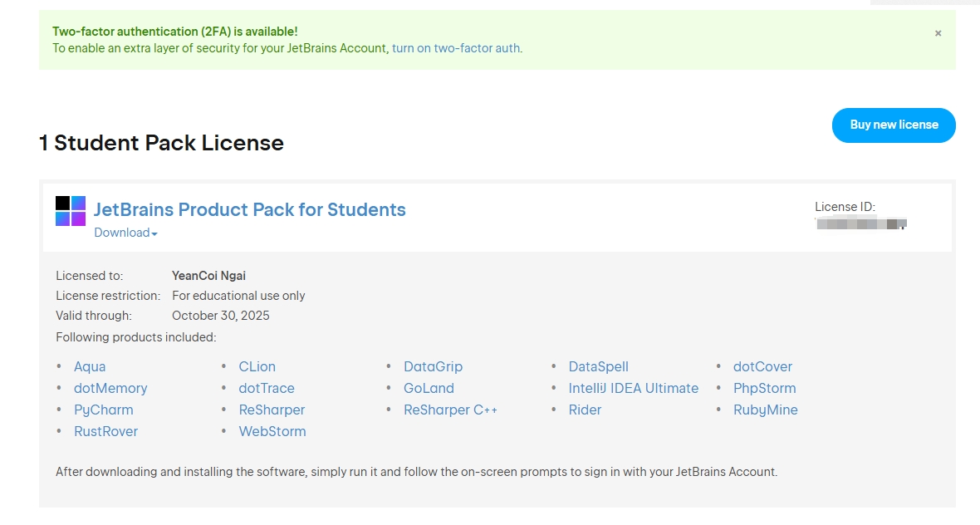The height and width of the screenshot is (525, 980).
Task: Click the blurred License ID value
Action: (860, 223)
